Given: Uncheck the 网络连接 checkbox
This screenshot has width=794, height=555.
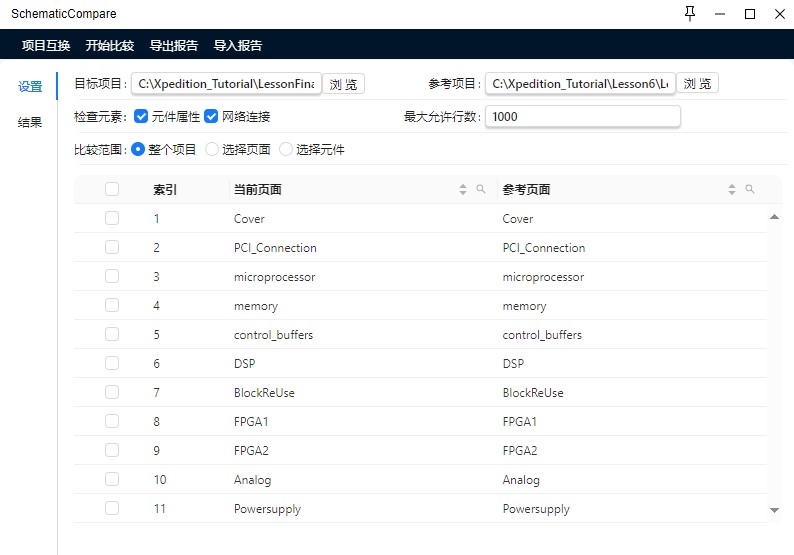Looking at the screenshot, I should click(x=211, y=117).
